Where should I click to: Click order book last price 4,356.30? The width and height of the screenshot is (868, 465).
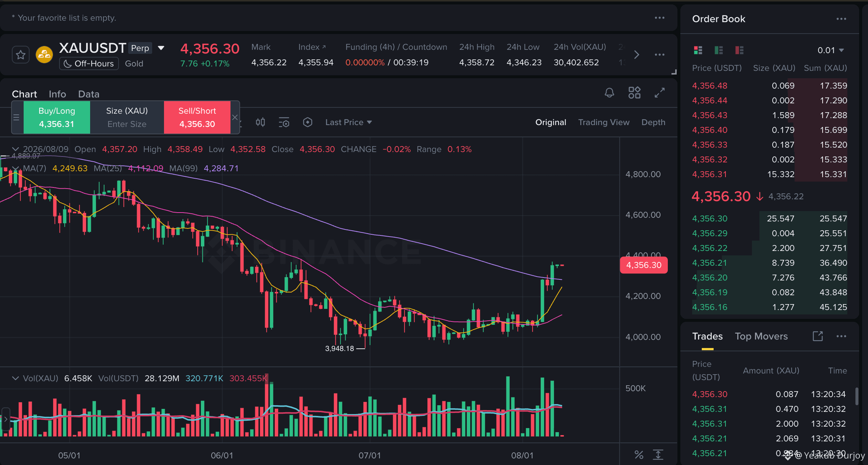click(x=721, y=196)
